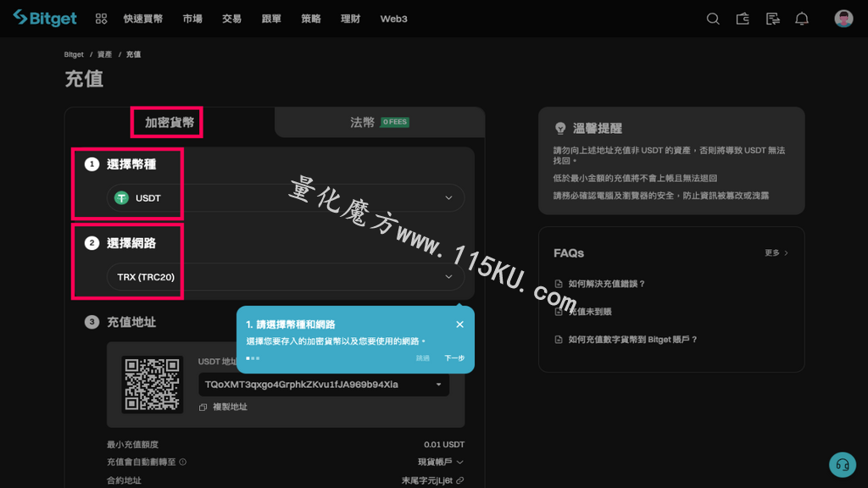Viewport: 868px width, 488px height.
Task: Expand the USDT coin selector
Action: point(286,197)
